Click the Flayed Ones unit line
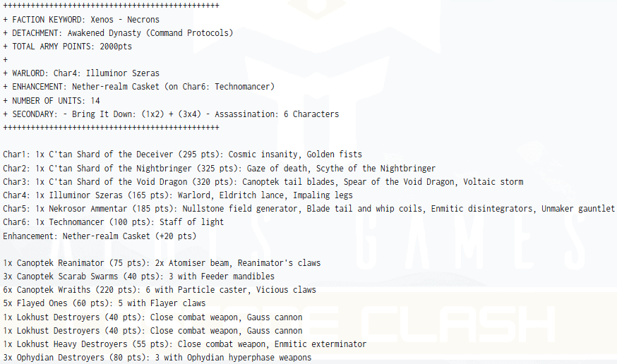Viewport: 617px width, 364px height. tap(104, 303)
